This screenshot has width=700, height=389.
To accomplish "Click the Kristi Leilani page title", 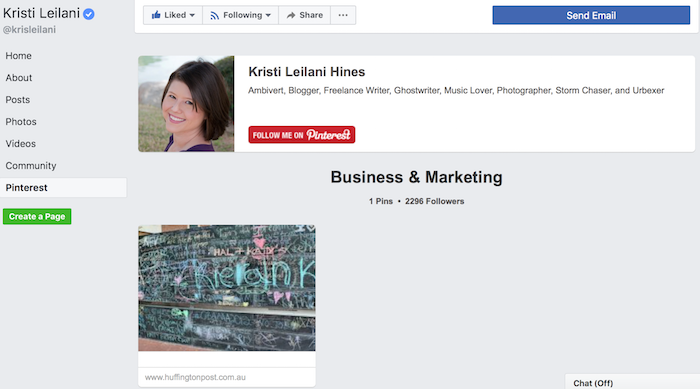I will click(x=42, y=13).
